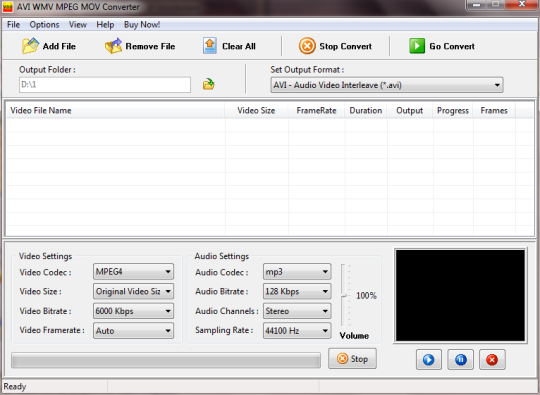Click the app icon in title bar
The image size is (540, 395).
[x=8, y=7]
